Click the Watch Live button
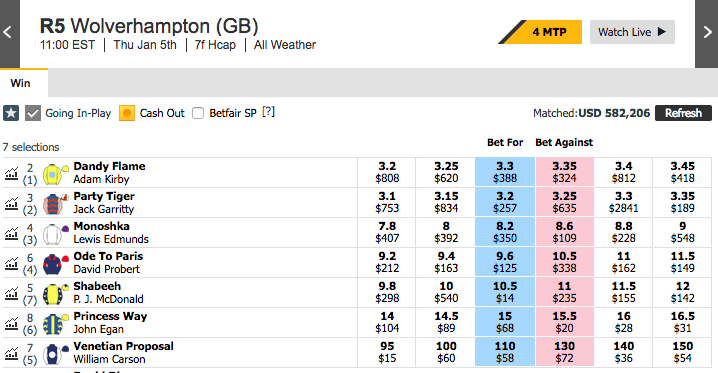The height and width of the screenshot is (373, 718). pos(632,32)
